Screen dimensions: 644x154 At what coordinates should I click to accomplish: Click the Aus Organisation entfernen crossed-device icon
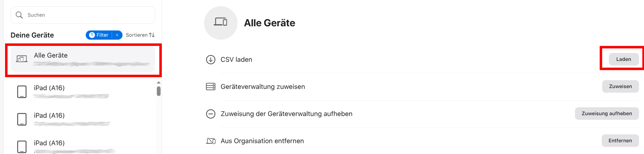[211, 141]
